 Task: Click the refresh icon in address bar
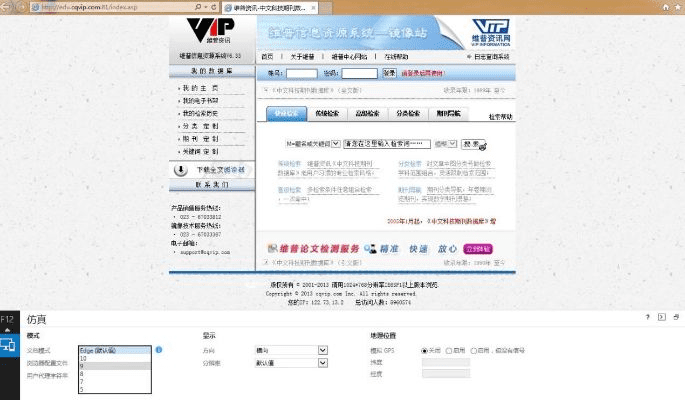214,7
